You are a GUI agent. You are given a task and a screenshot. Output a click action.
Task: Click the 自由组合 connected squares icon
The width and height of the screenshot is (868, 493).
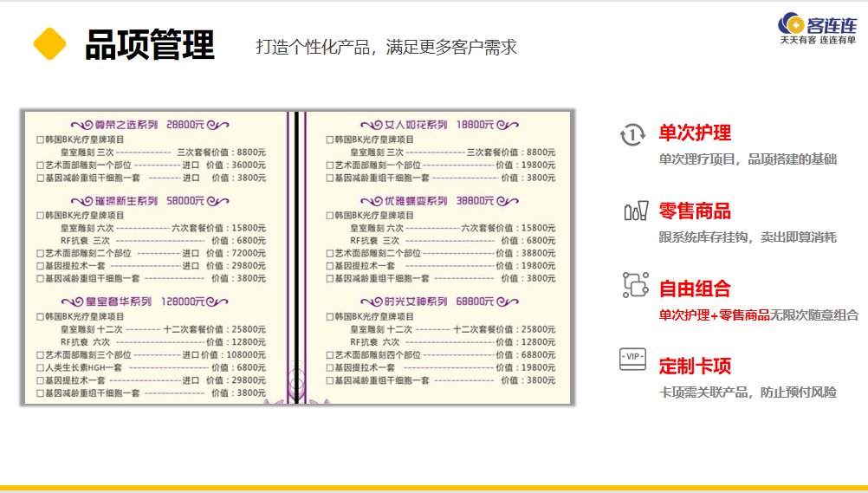[636, 285]
